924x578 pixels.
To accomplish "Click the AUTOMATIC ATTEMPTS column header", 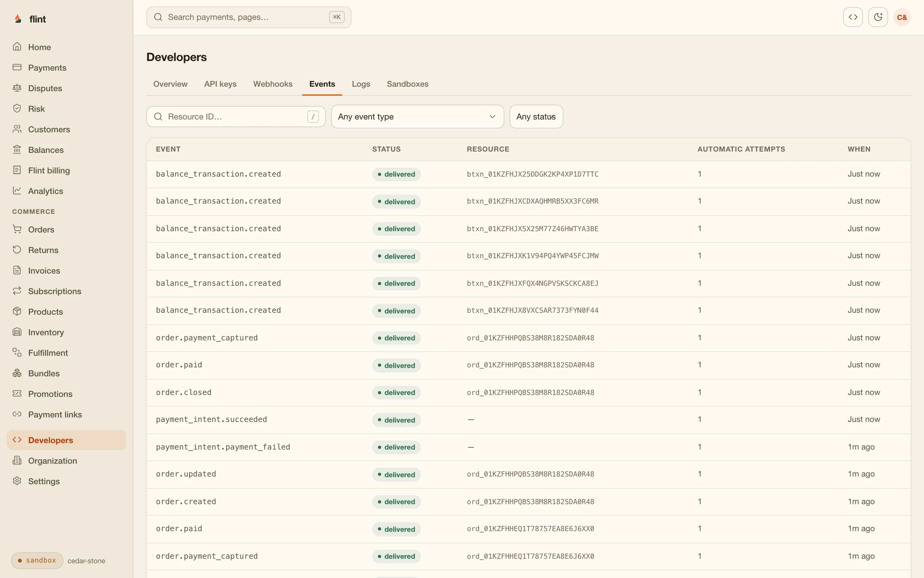I will click(x=741, y=149).
